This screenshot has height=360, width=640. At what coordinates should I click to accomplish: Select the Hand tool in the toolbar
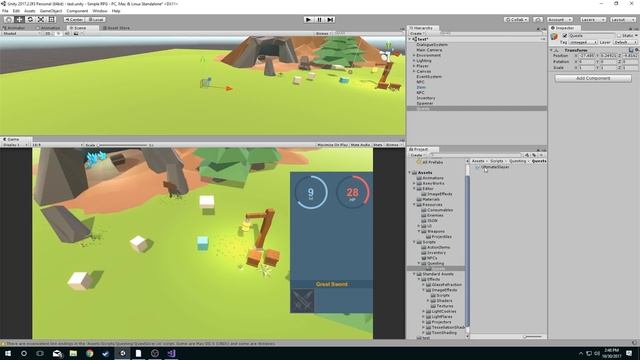(x=8, y=20)
